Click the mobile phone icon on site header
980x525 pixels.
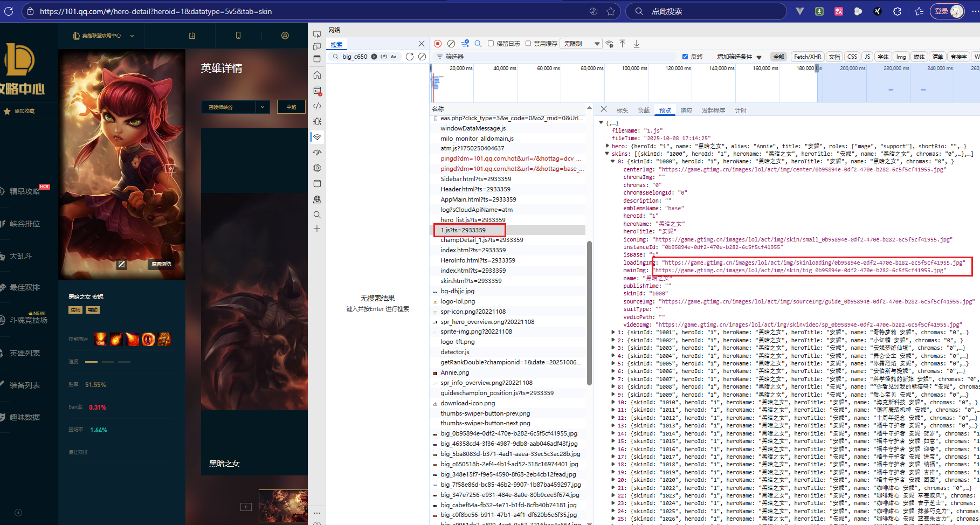tap(238, 36)
